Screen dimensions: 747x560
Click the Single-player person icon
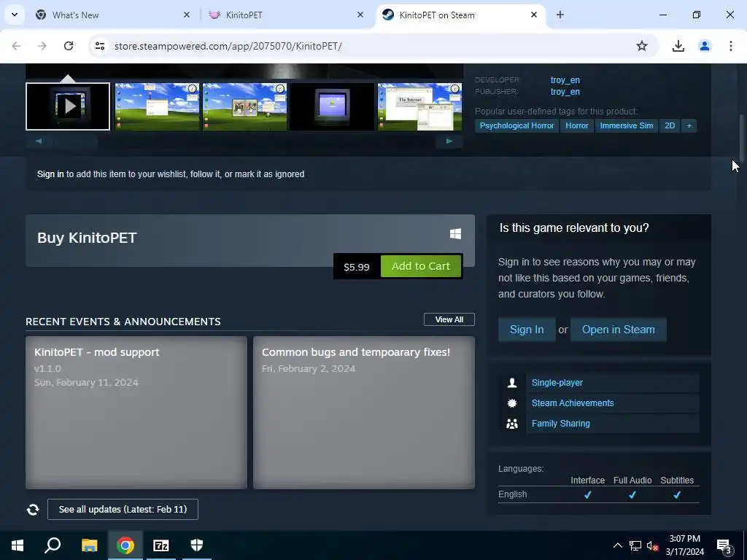512,383
